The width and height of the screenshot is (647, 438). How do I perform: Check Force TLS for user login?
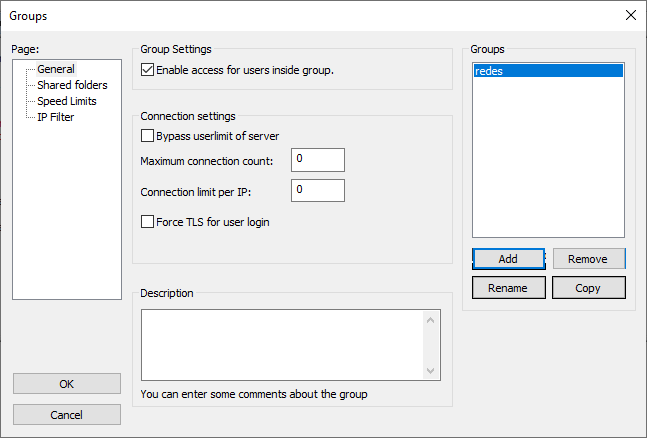coord(149,222)
